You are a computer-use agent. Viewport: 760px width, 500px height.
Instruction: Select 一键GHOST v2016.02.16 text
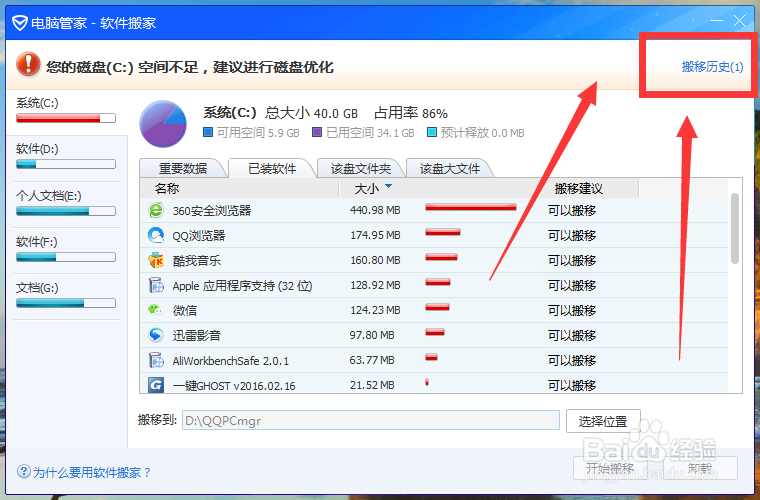pos(234,386)
